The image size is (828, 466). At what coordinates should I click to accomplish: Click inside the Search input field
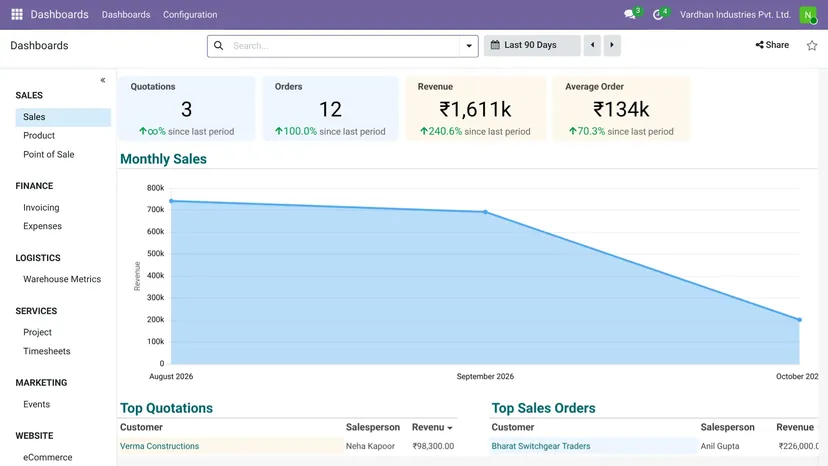(x=343, y=46)
